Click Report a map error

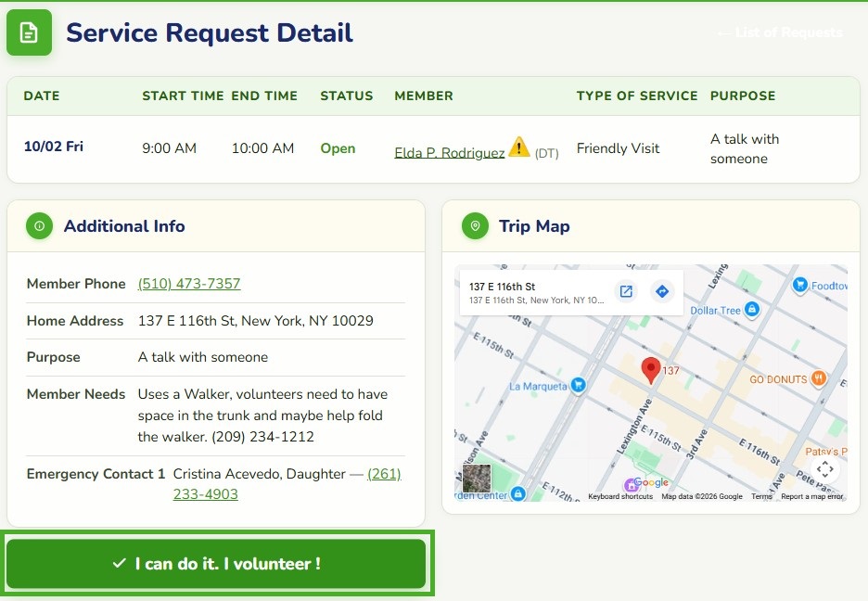tap(812, 496)
